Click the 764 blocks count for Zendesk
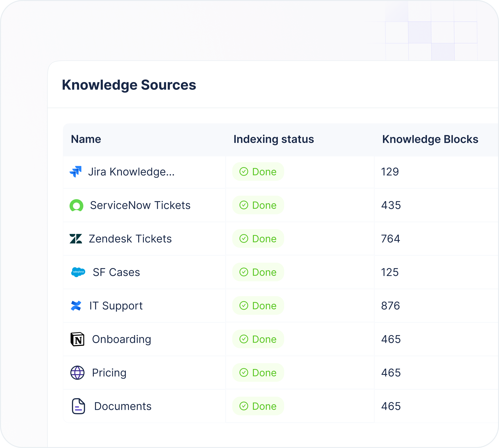This screenshot has width=499, height=448. pyautogui.click(x=391, y=239)
